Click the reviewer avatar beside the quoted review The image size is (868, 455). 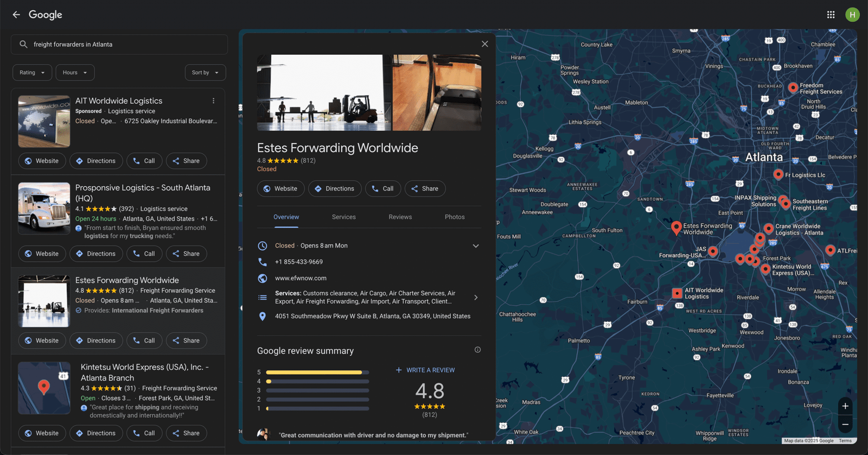[x=263, y=434]
